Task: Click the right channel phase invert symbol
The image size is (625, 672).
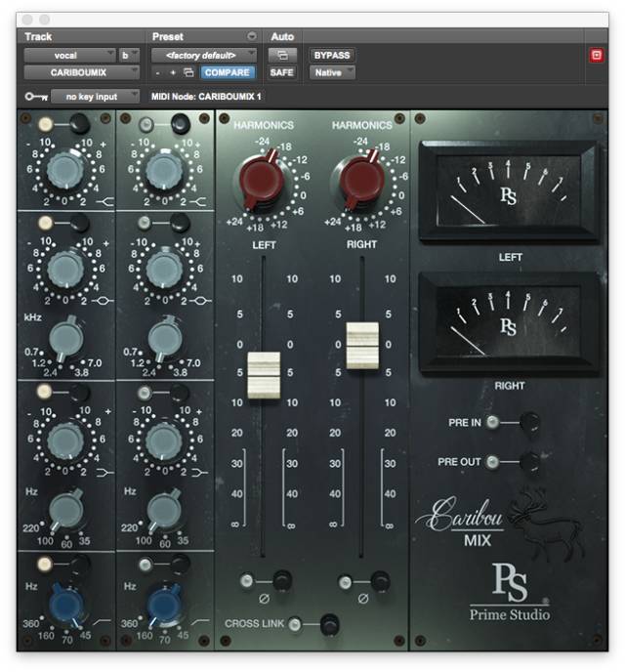Action: point(363,599)
